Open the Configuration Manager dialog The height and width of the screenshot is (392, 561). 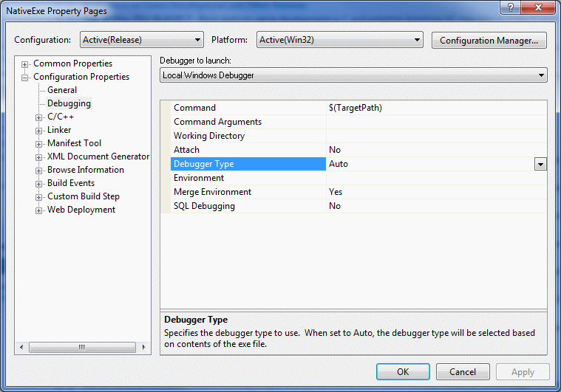(x=489, y=40)
